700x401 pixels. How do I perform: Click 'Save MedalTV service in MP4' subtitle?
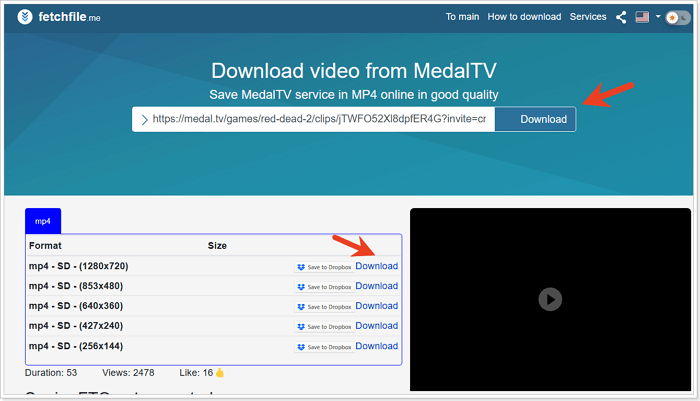tap(354, 95)
